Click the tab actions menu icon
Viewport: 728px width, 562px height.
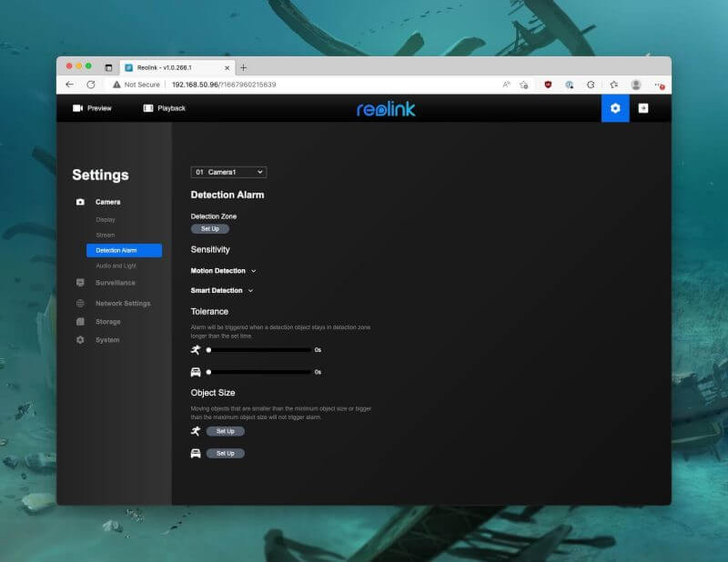tap(108, 68)
